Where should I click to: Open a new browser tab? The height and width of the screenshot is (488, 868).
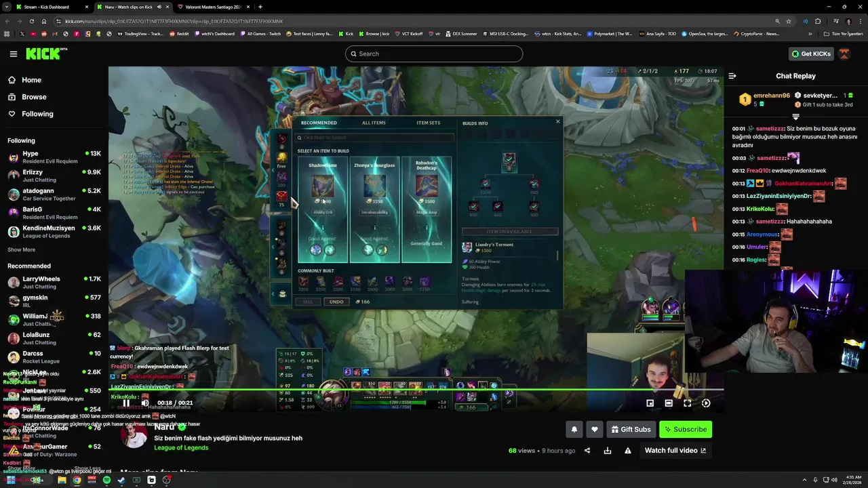click(260, 7)
